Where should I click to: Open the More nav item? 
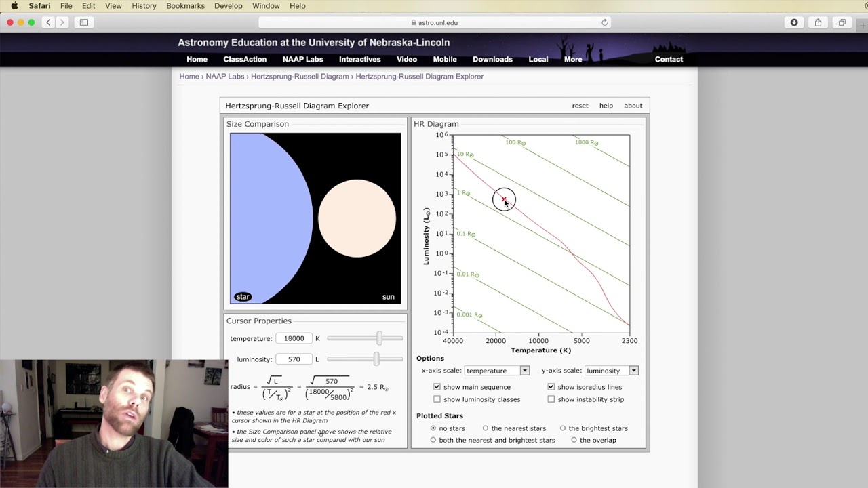coord(573,60)
